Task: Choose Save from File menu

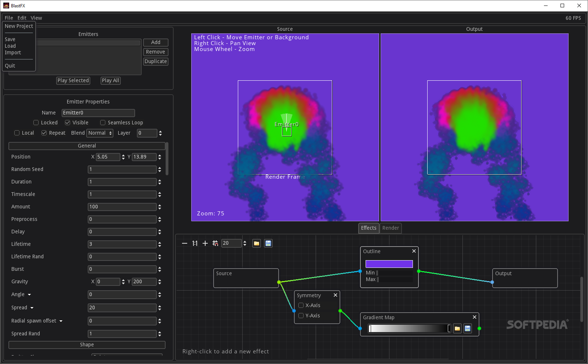Action: click(x=10, y=39)
